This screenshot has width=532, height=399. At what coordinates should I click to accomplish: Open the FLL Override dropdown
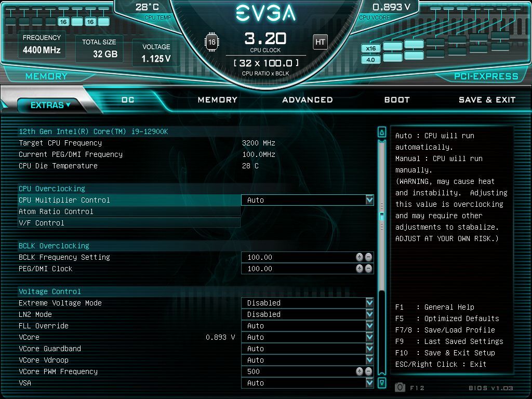tap(308, 326)
